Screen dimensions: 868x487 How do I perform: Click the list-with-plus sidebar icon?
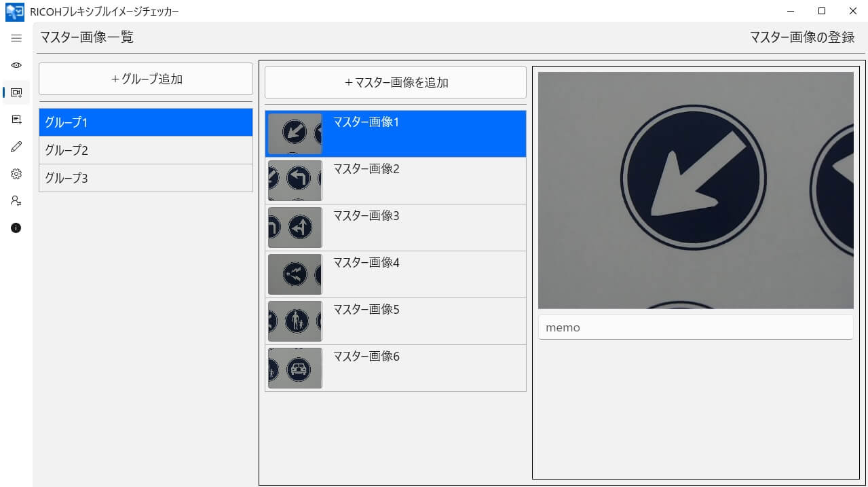[x=16, y=120]
